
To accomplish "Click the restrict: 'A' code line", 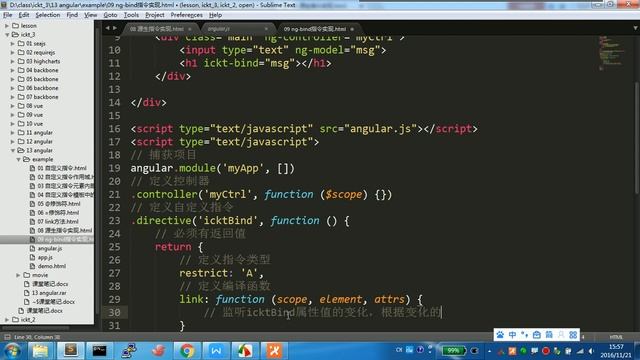I will coord(222,273).
